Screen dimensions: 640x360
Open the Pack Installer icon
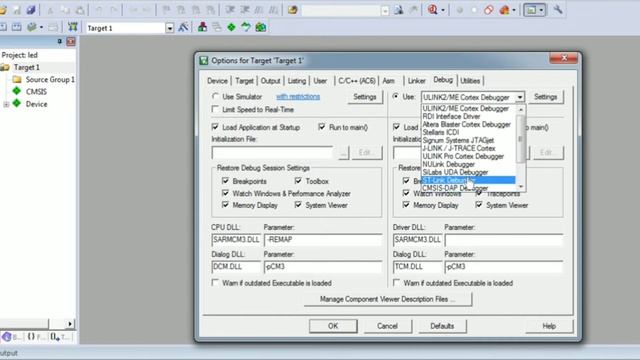pos(260,27)
